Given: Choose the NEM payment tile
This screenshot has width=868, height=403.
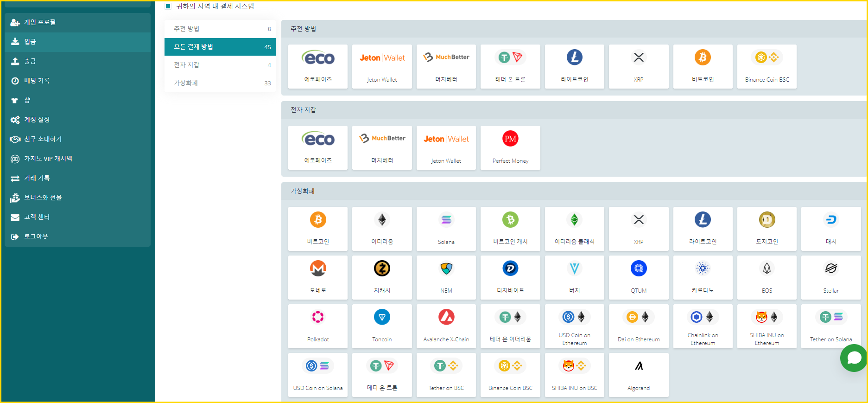Looking at the screenshot, I should click(x=446, y=277).
